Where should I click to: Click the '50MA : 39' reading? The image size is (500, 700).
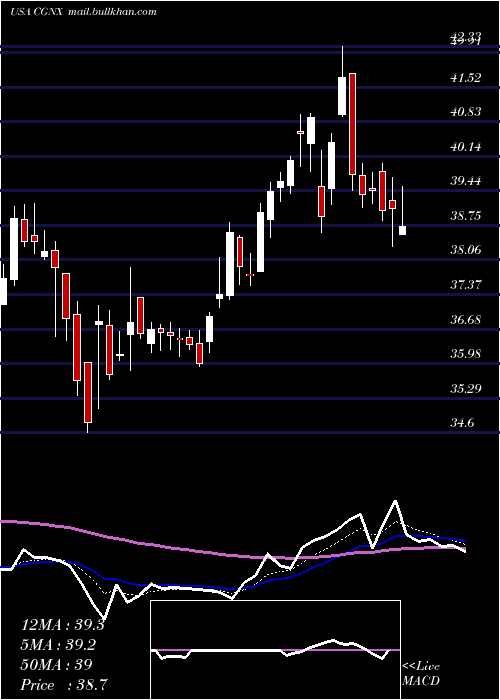coord(56,664)
